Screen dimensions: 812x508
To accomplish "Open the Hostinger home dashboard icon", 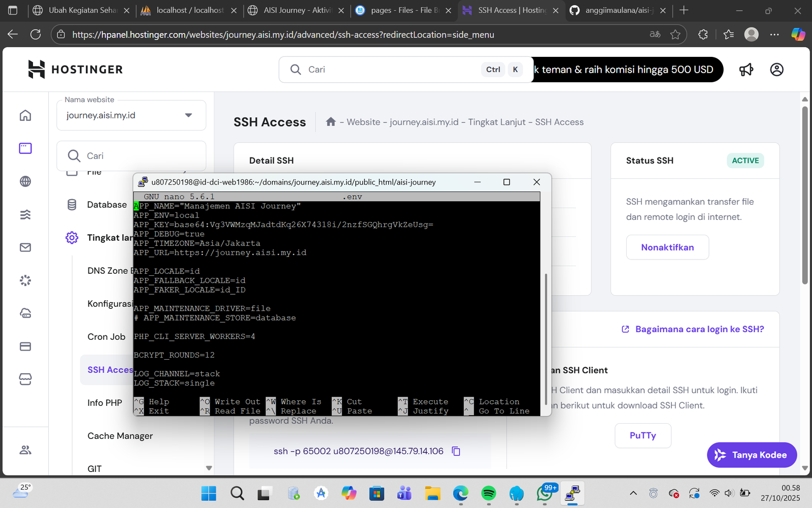I will [25, 115].
